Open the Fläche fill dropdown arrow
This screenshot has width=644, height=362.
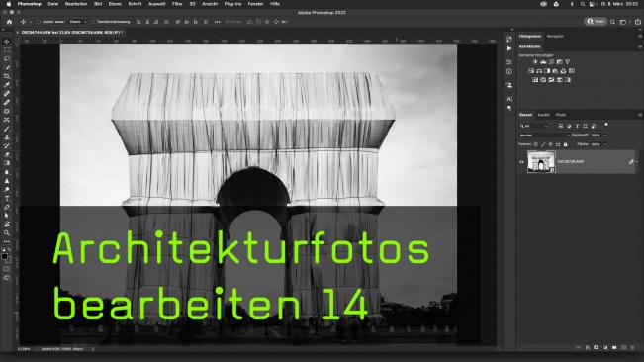click(x=605, y=144)
